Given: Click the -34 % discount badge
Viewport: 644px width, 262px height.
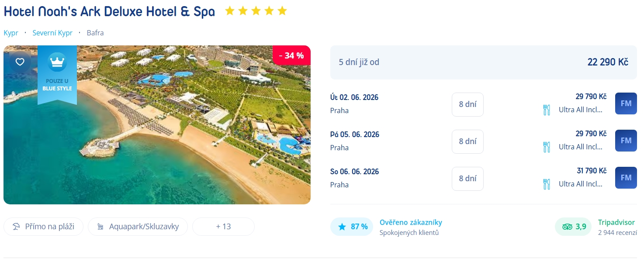Looking at the screenshot, I should point(291,55).
